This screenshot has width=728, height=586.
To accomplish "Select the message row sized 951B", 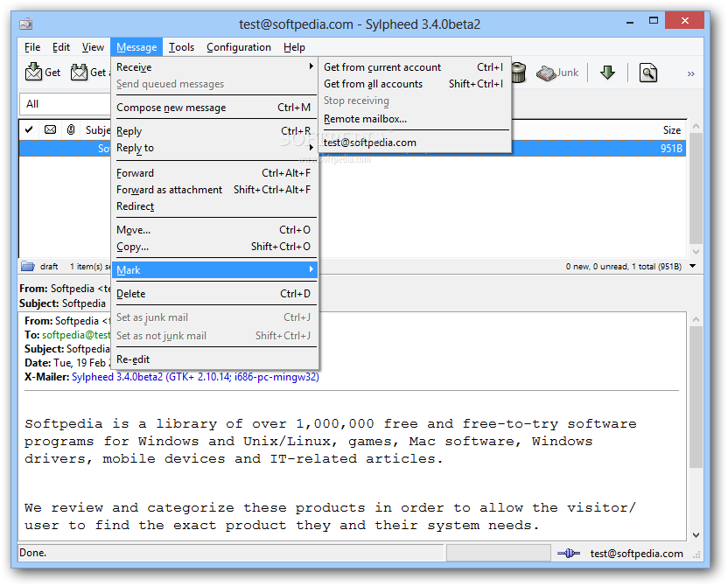I will [353, 149].
